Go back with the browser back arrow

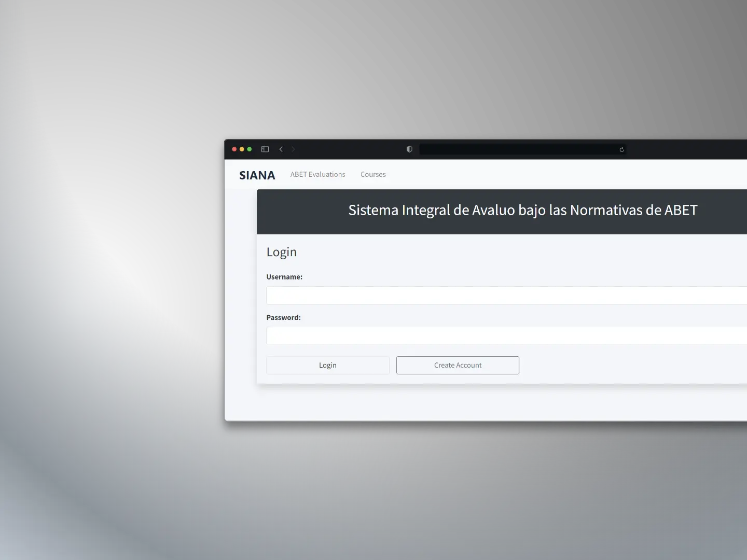[x=281, y=149]
